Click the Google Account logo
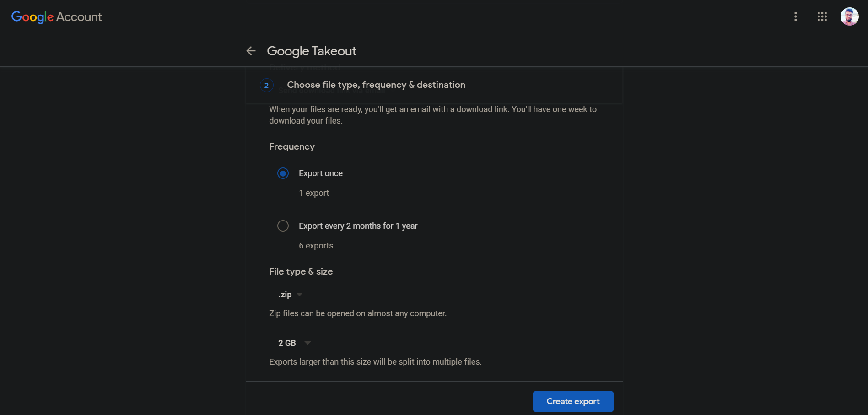The width and height of the screenshot is (868, 415). coord(56,17)
